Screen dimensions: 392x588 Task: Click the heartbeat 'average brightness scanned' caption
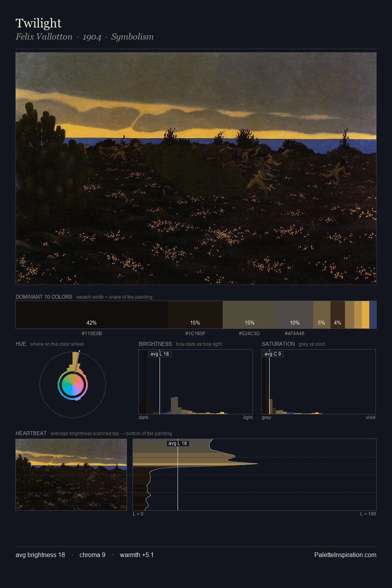(x=111, y=434)
